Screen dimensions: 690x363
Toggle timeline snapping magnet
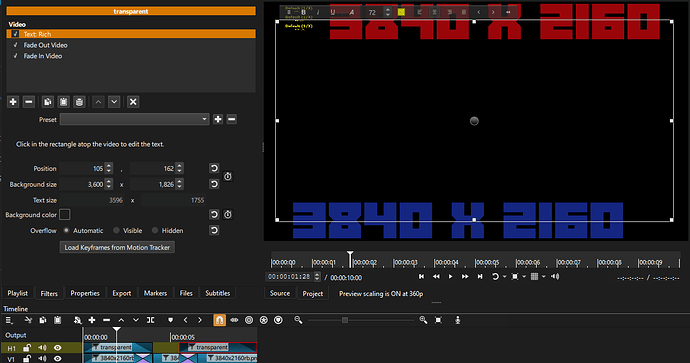[220, 320]
